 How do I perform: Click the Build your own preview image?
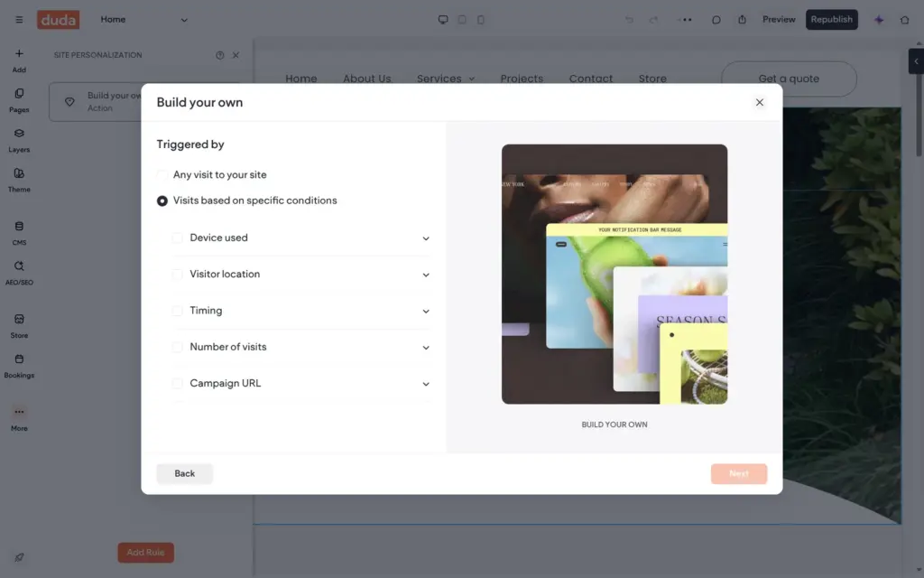click(614, 275)
